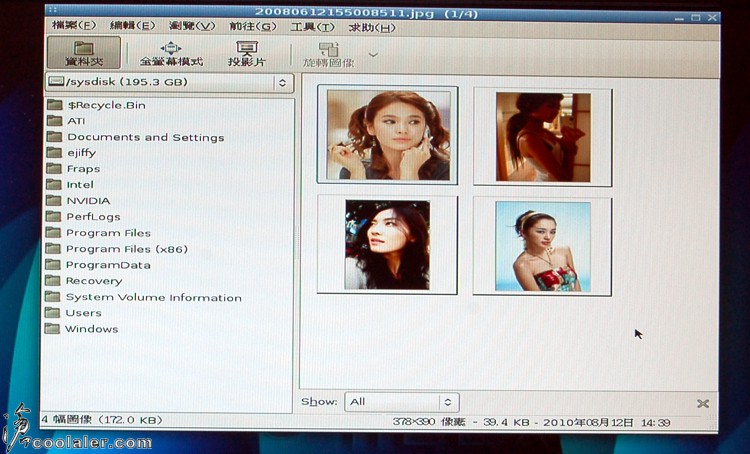This screenshot has width=750, height=454.
Task: Switch to 全螢幕模式 fullscreen mode
Action: (170, 53)
